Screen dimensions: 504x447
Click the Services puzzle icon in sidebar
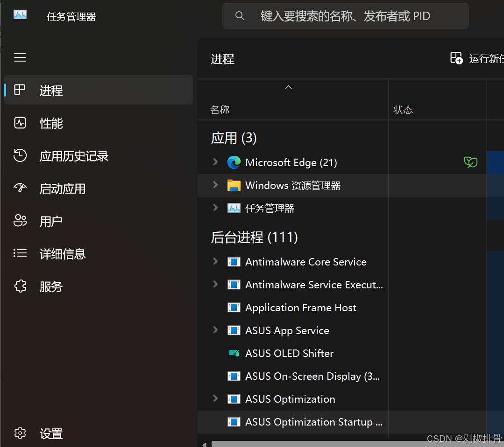[x=20, y=286]
